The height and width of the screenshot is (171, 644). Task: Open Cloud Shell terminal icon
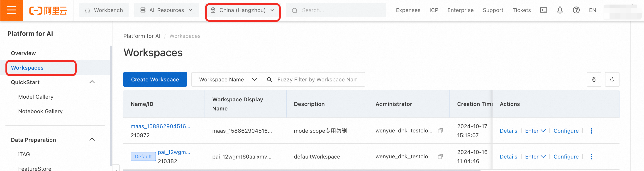(544, 10)
